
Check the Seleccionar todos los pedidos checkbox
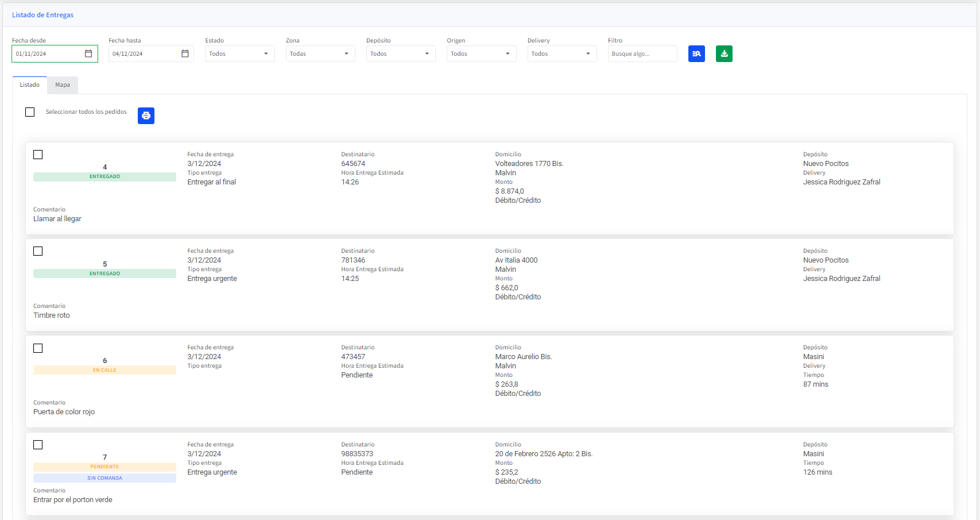click(x=30, y=112)
